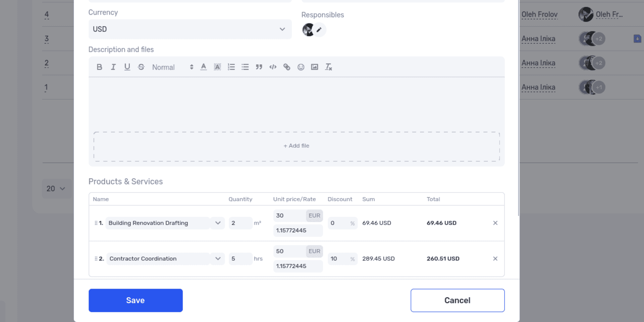
Task: Insert an image into the description
Action: click(x=315, y=67)
